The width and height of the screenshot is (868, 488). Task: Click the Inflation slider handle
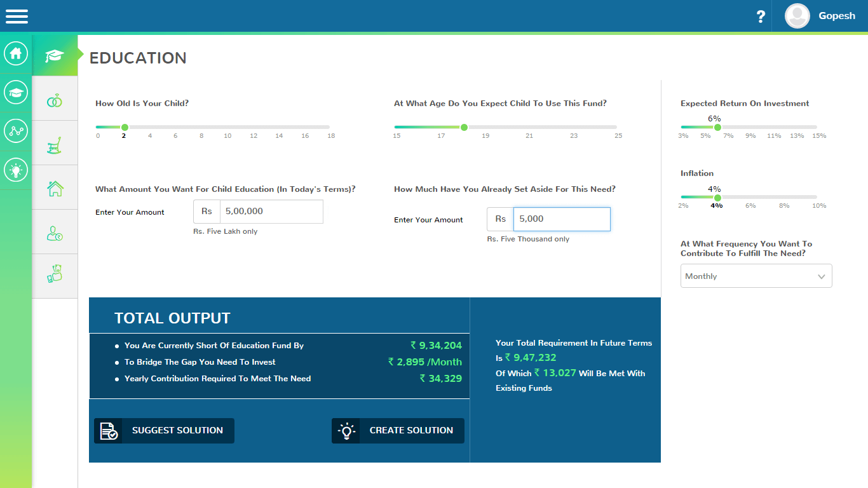click(717, 197)
